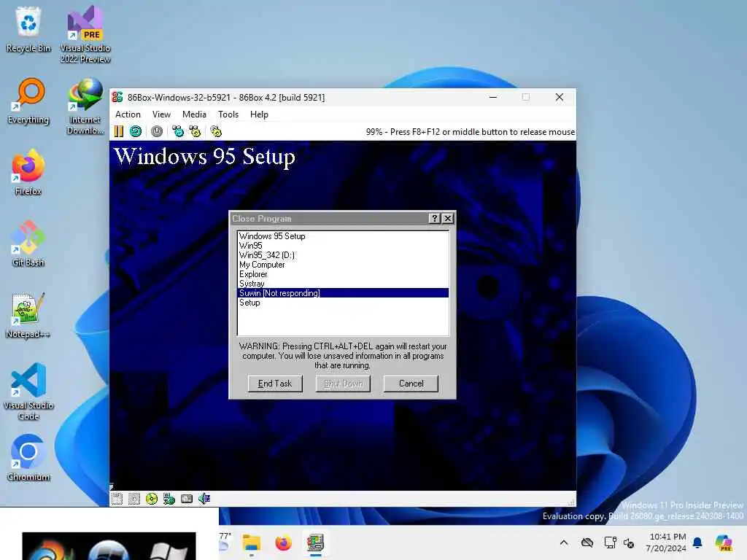Click the disabled Shut Down button
Image resolution: width=747 pixels, height=560 pixels.
(x=343, y=384)
